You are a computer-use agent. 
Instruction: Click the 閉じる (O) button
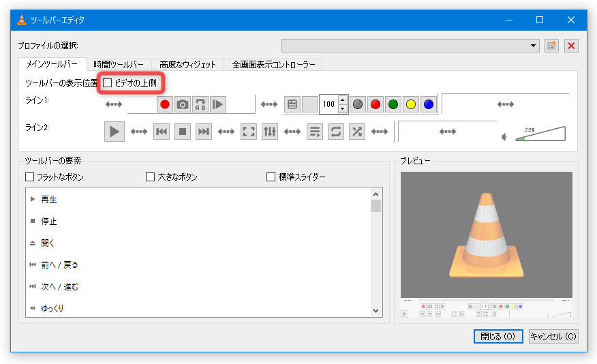click(x=498, y=337)
